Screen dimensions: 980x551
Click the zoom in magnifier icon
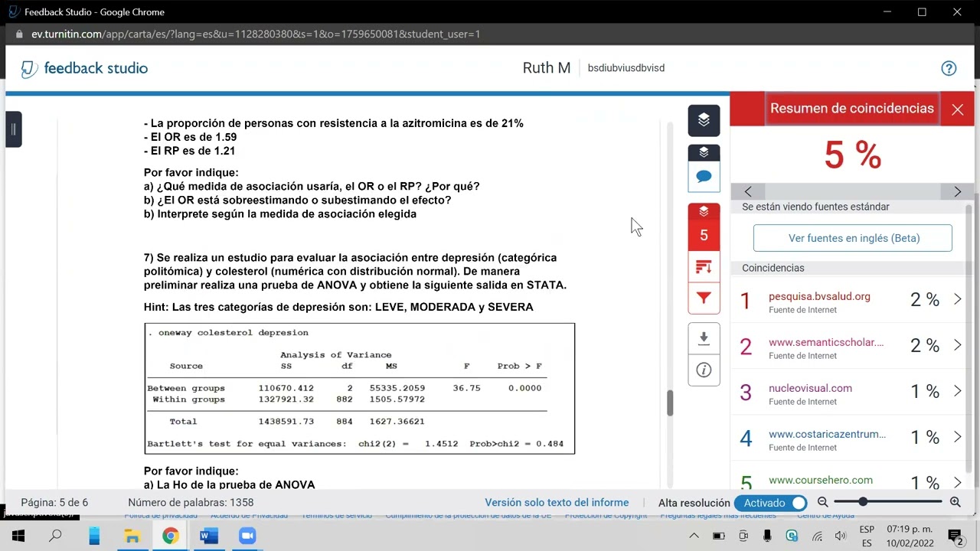coord(955,502)
